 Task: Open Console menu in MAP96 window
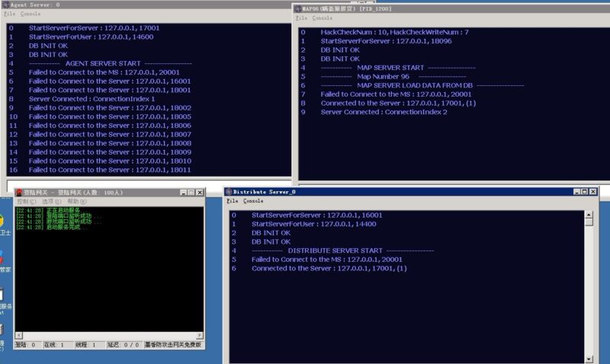(x=323, y=18)
